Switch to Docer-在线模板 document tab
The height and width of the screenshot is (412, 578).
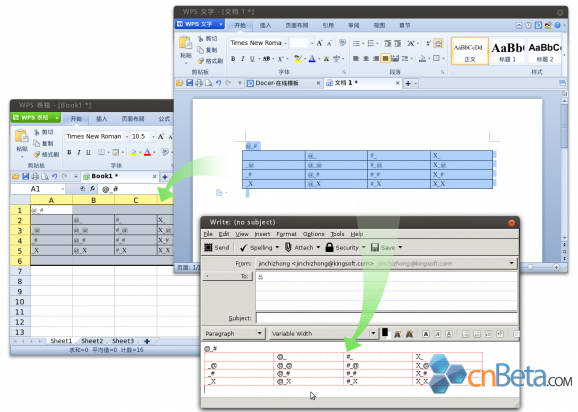[x=277, y=83]
